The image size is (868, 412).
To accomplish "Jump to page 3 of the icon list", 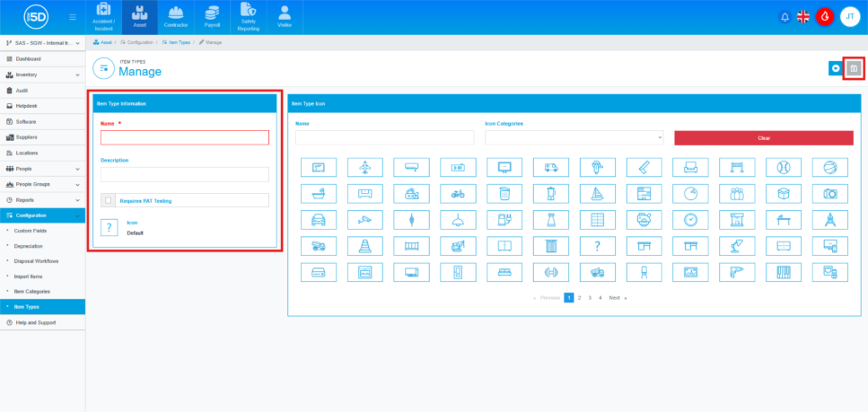I will 589,297.
